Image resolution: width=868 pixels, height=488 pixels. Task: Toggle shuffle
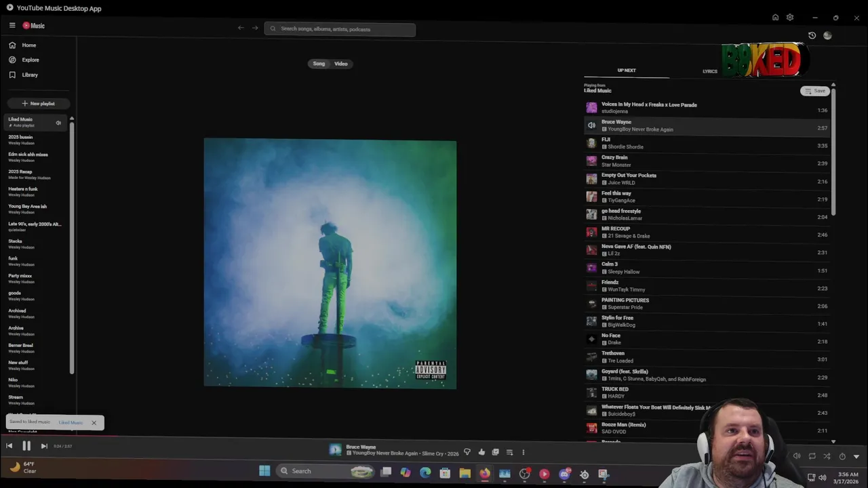point(827,456)
